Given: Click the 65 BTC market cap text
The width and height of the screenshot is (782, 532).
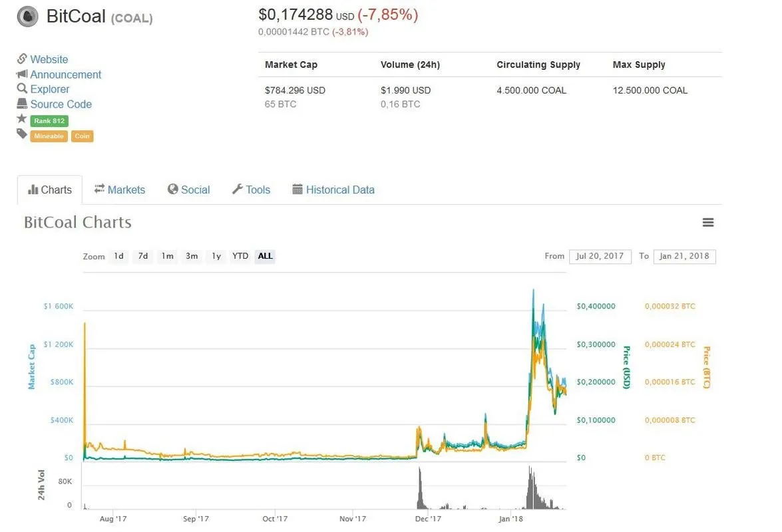Looking at the screenshot, I should (280, 104).
